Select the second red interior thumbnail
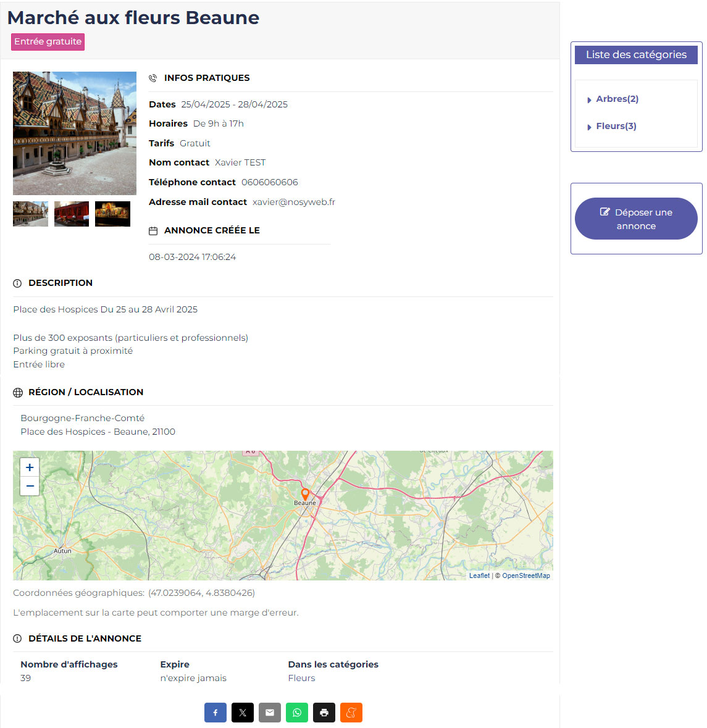This screenshot has height=728, width=707. point(72,214)
